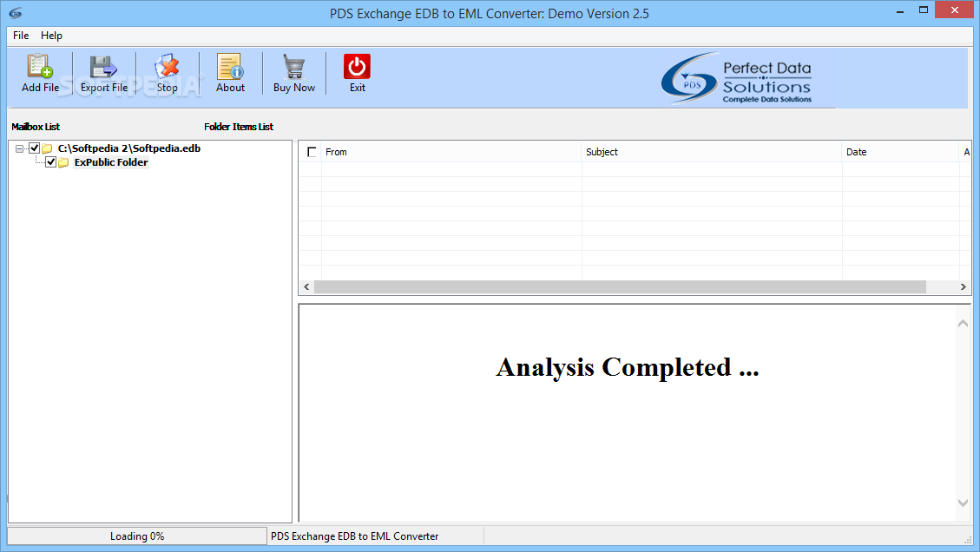
Task: Click the Add File toolbar icon
Action: 40,66
